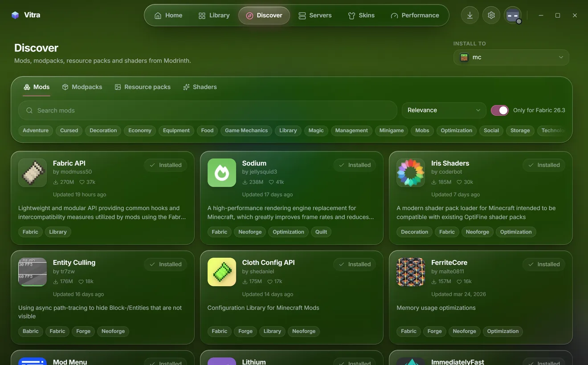Open the Relevance sort dropdown
The height and width of the screenshot is (365, 588).
pyautogui.click(x=444, y=110)
